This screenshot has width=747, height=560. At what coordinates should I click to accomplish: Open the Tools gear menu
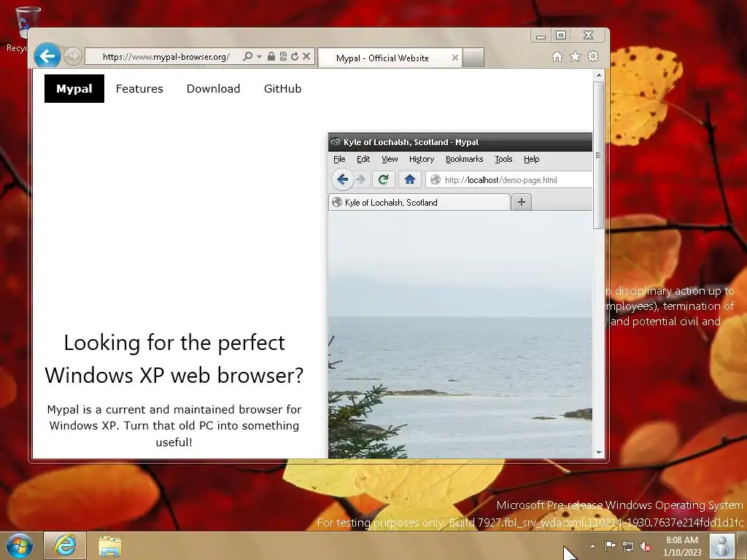pyautogui.click(x=593, y=57)
